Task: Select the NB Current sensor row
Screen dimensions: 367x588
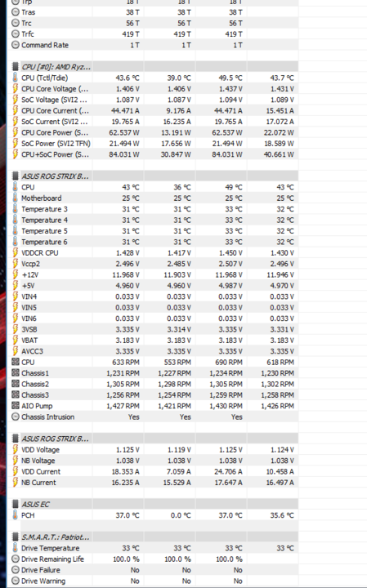Action: [x=153, y=483]
